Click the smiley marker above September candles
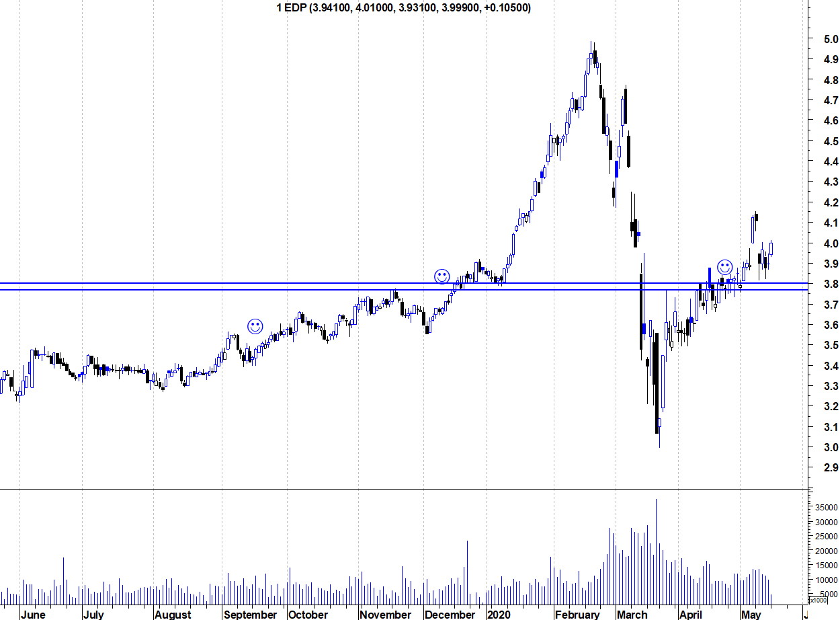 [x=255, y=327]
